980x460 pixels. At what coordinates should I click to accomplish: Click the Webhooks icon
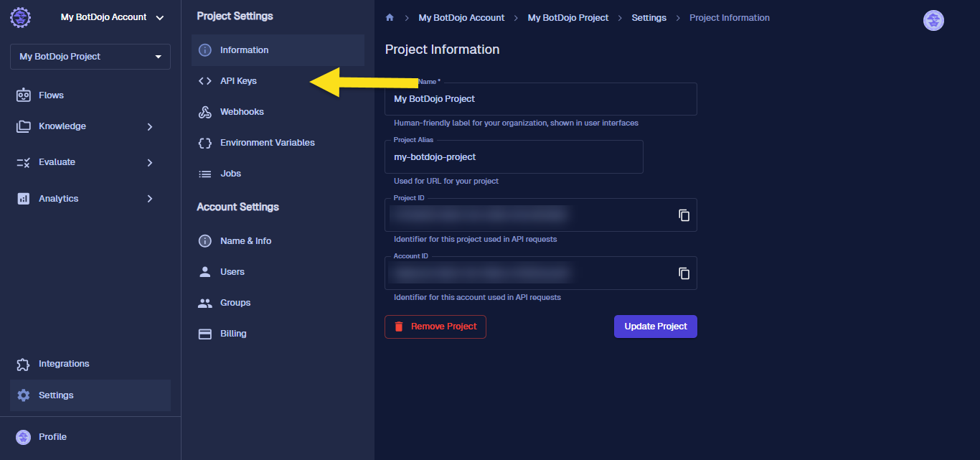[x=205, y=112]
